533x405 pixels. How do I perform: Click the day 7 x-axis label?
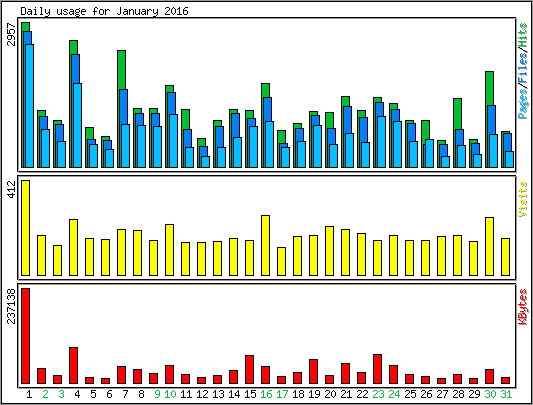click(x=125, y=394)
